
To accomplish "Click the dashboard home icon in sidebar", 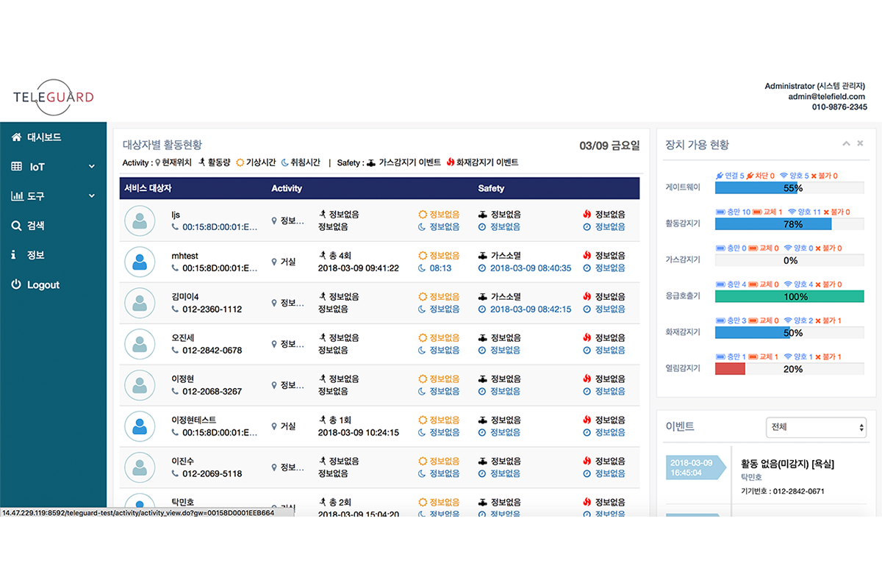I will pyautogui.click(x=16, y=137).
